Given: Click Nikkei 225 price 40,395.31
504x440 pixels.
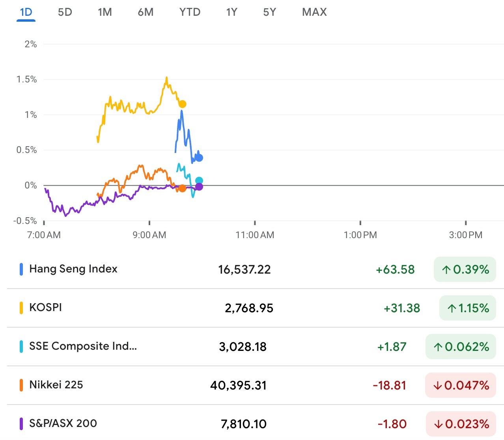Looking at the screenshot, I should pyautogui.click(x=239, y=386).
